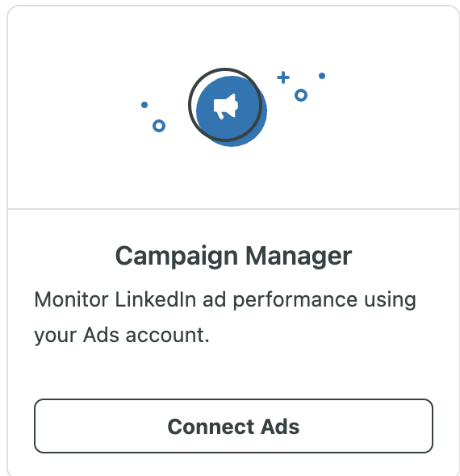This screenshot has height=476, width=460.
Task: Click the word "using" in the description
Action: pos(390,301)
